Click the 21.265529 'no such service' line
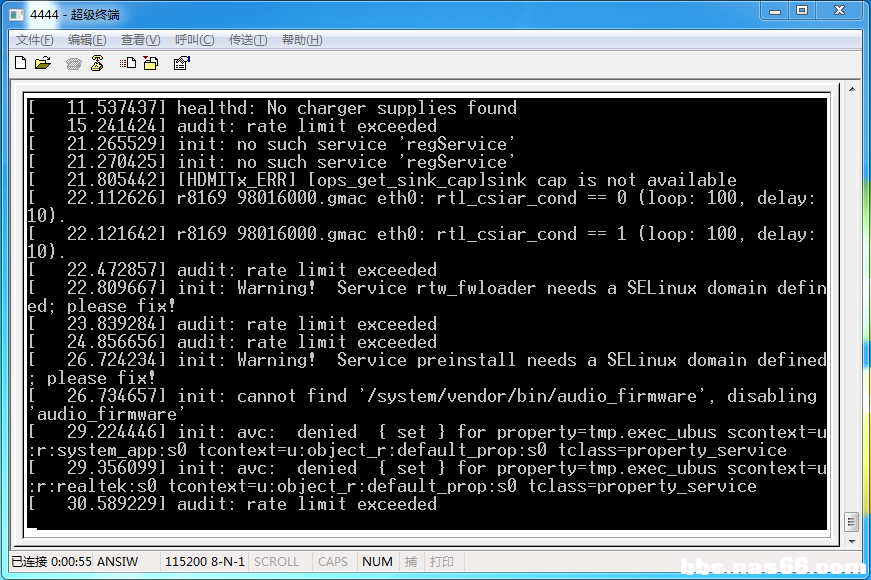871x580 pixels. pyautogui.click(x=272, y=144)
